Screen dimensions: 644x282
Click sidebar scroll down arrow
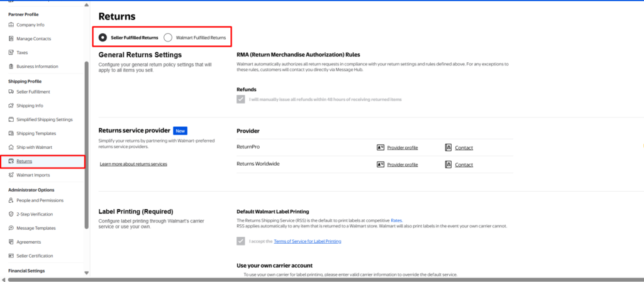86,273
